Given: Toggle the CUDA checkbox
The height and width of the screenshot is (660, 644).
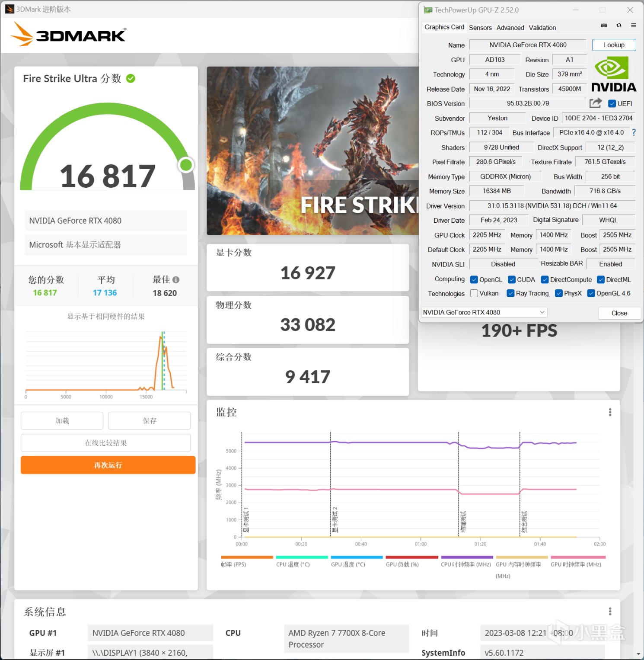Looking at the screenshot, I should click(512, 279).
